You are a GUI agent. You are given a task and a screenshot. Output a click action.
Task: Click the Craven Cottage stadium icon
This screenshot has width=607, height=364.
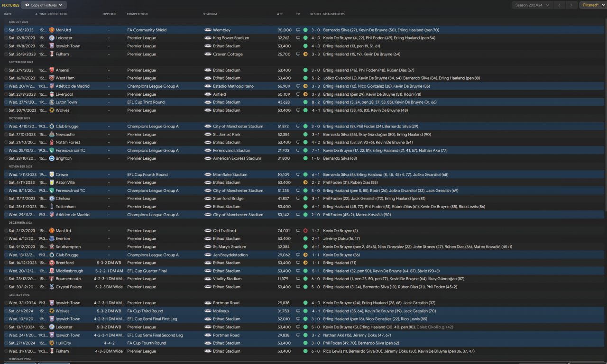pos(208,55)
